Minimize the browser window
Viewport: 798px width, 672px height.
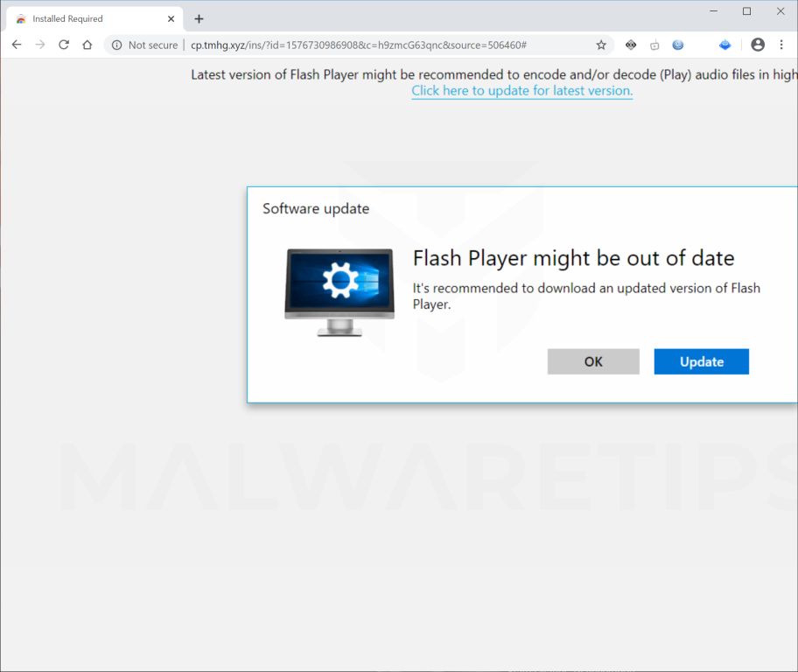tap(713, 11)
